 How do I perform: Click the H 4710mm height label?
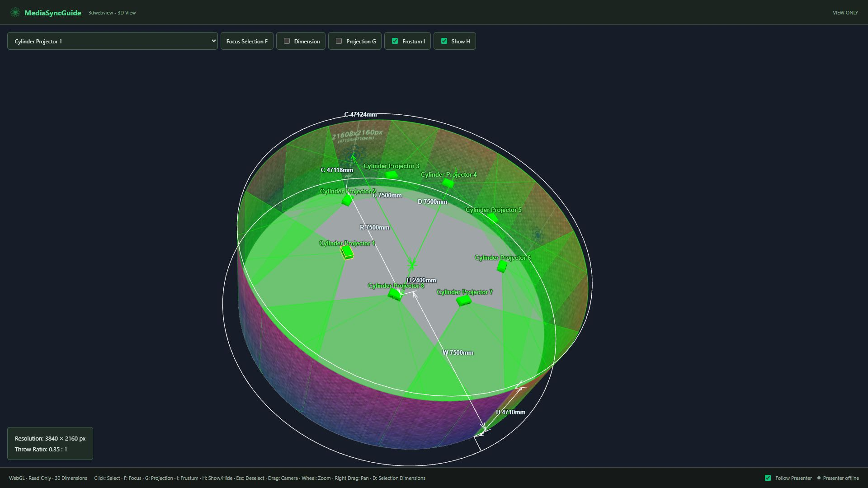510,412
